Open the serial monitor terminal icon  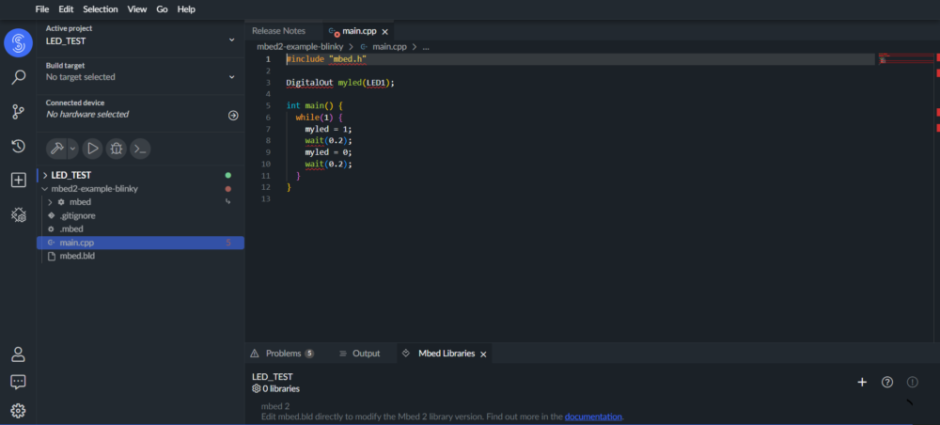click(x=140, y=148)
